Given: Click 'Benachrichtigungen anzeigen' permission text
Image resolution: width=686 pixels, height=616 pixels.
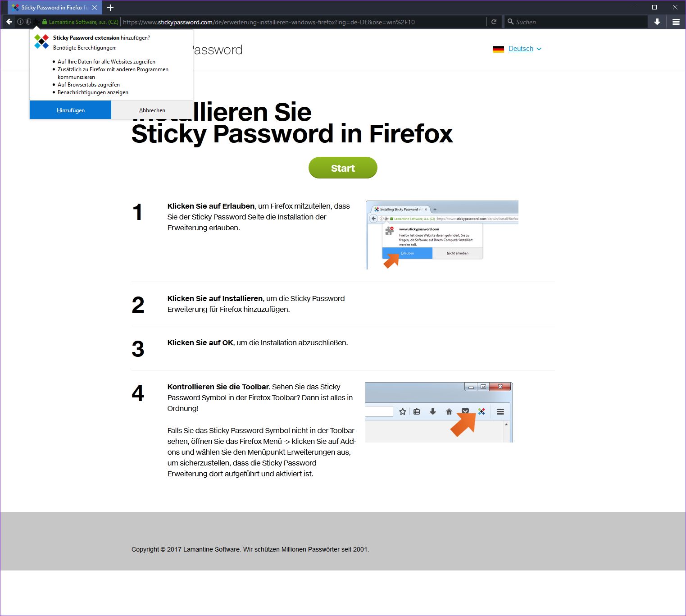Looking at the screenshot, I should click(x=93, y=92).
